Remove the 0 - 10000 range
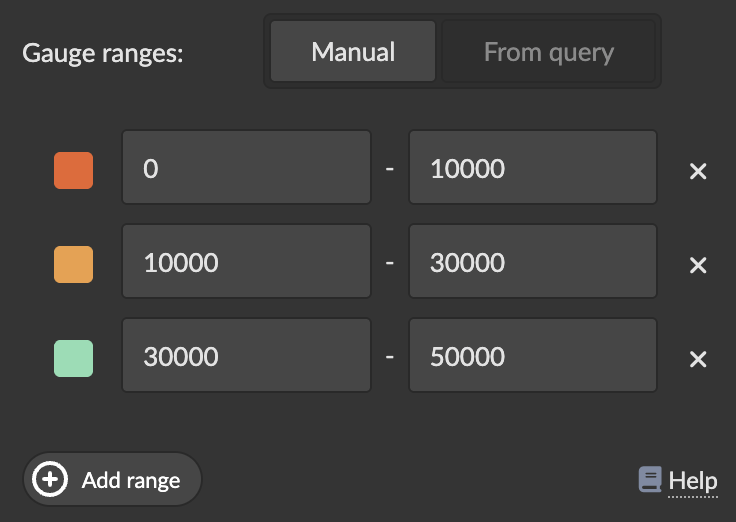Viewport: 736px width, 522px height. (698, 172)
